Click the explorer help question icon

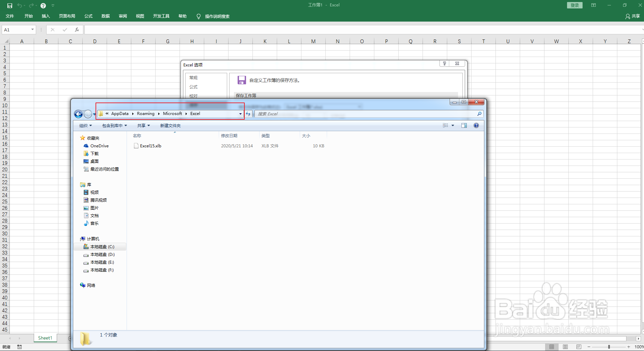(x=476, y=125)
